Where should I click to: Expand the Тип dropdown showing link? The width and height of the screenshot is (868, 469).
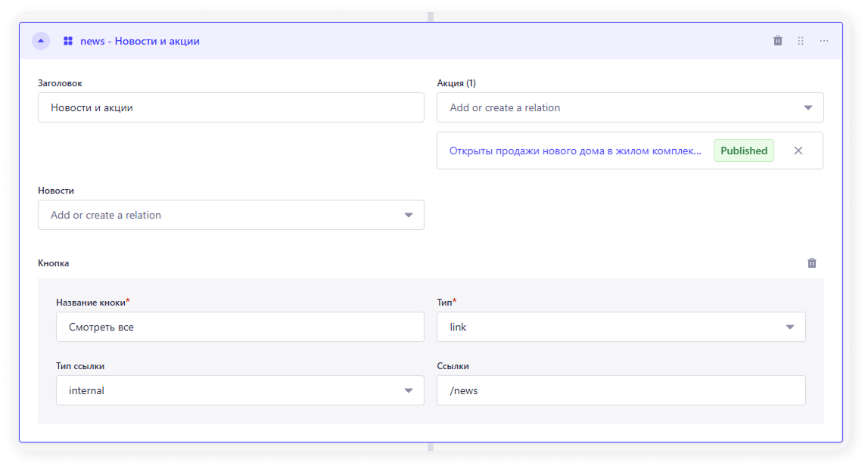point(621,327)
